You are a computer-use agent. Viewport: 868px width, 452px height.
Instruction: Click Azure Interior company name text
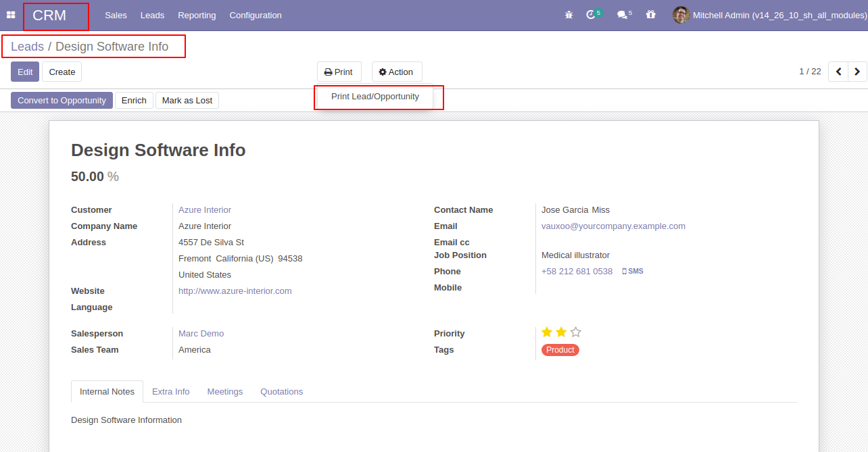pos(205,226)
